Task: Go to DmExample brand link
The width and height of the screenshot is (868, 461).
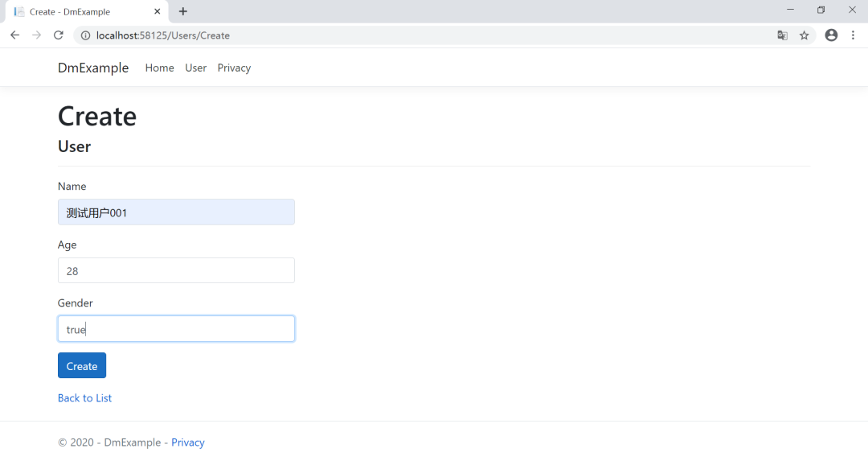Action: pos(93,68)
